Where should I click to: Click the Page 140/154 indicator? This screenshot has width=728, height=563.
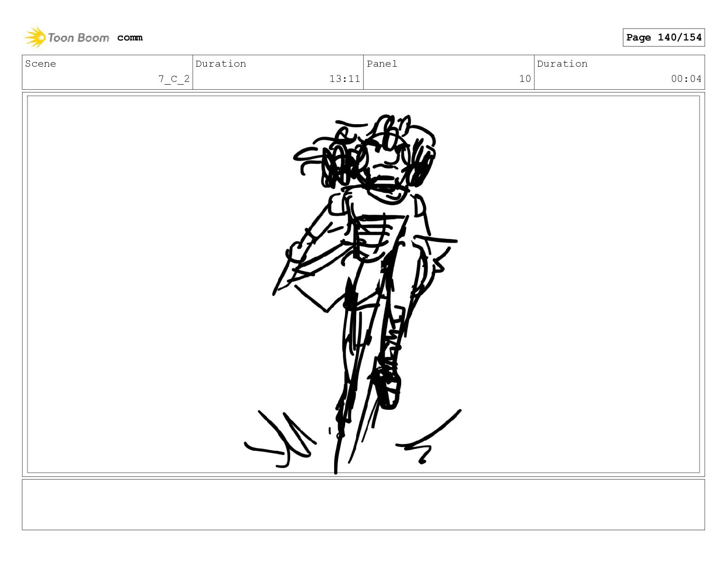tap(664, 37)
